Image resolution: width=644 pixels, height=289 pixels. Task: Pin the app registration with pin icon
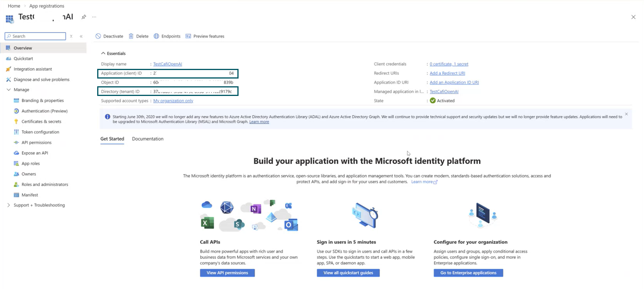pyautogui.click(x=84, y=17)
